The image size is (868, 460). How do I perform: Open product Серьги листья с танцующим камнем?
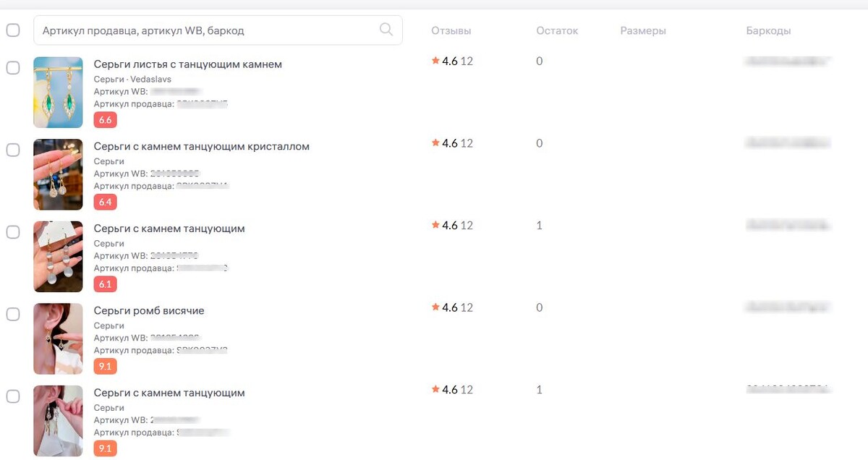188,64
